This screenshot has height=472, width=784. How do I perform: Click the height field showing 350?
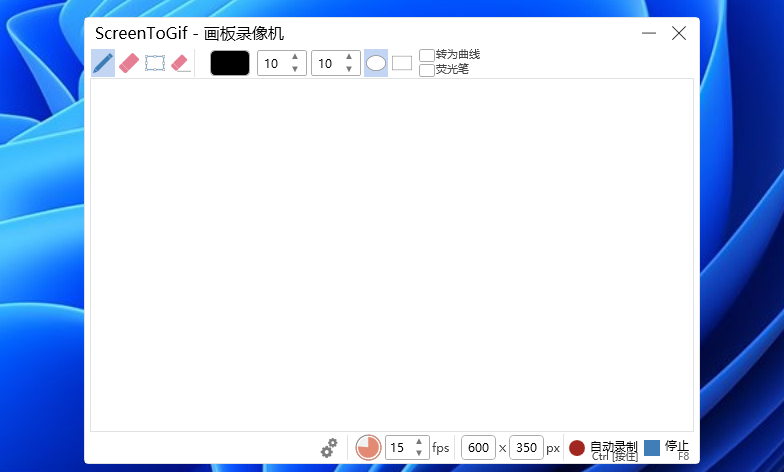tap(526, 448)
